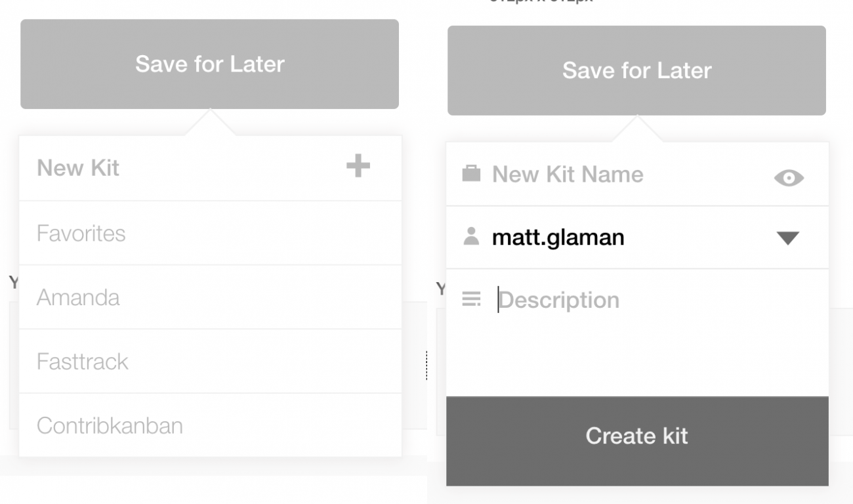The width and height of the screenshot is (853, 504).
Task: Select the Favorites kit from the list
Action: click(x=210, y=233)
